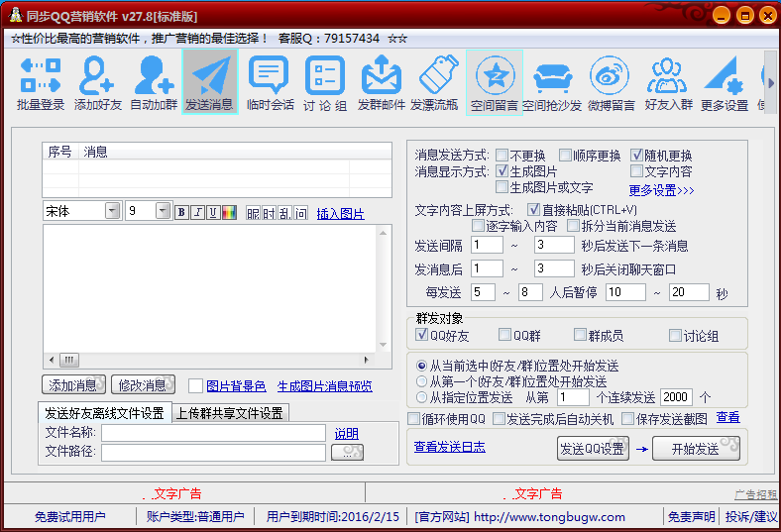The height and width of the screenshot is (532, 781).
Task: Open the 添加好友 add friend tool
Action: [97, 83]
